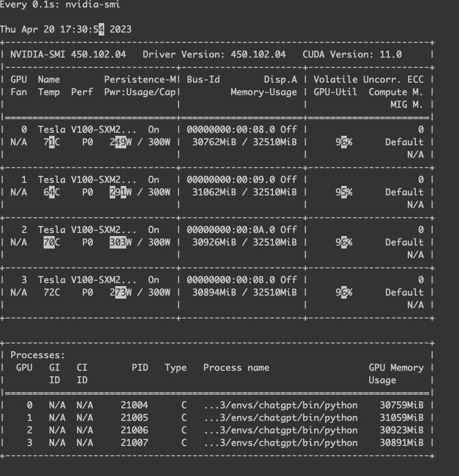Click the 'Type' column header
Viewport: 459px width, 476px height.
tap(176, 368)
